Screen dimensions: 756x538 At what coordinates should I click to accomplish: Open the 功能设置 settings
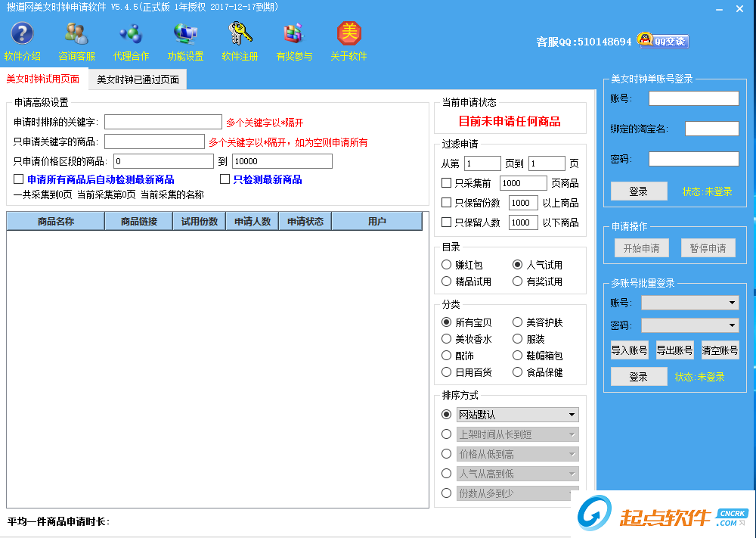[184, 39]
